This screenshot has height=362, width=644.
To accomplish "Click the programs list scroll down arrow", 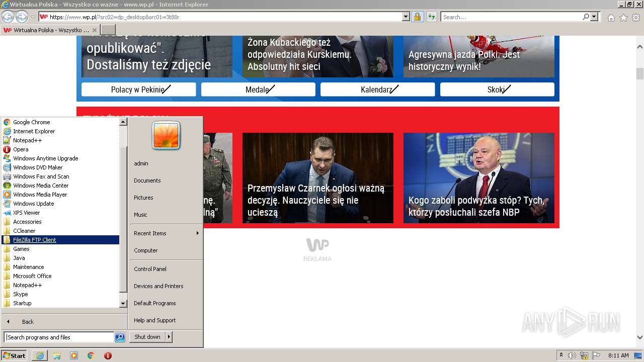I will pos(123,304).
